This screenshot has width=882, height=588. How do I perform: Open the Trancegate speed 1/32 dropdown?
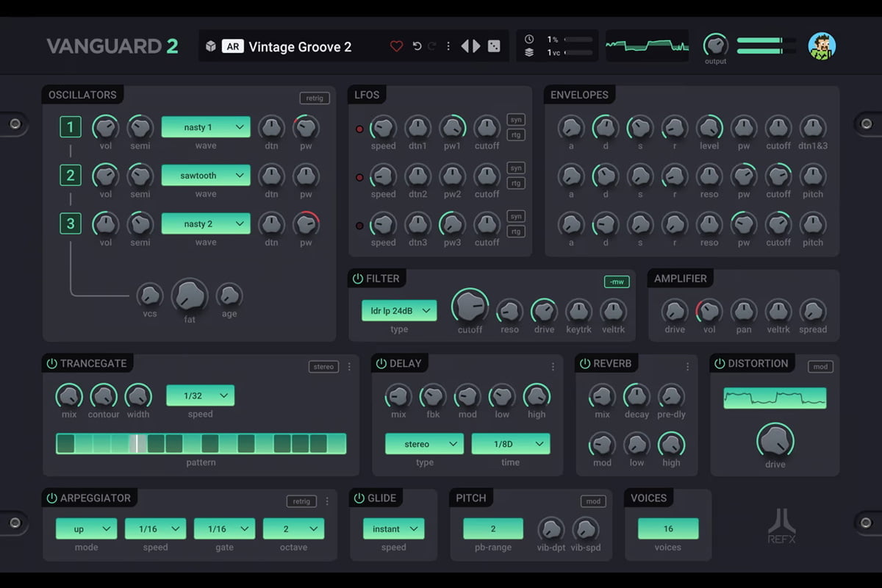coord(200,395)
